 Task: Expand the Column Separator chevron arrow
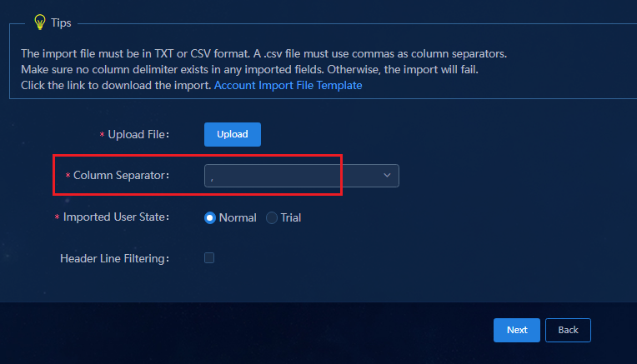click(x=387, y=175)
